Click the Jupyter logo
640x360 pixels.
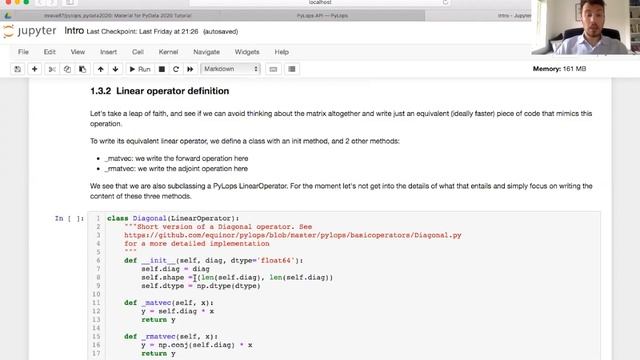click(29, 31)
